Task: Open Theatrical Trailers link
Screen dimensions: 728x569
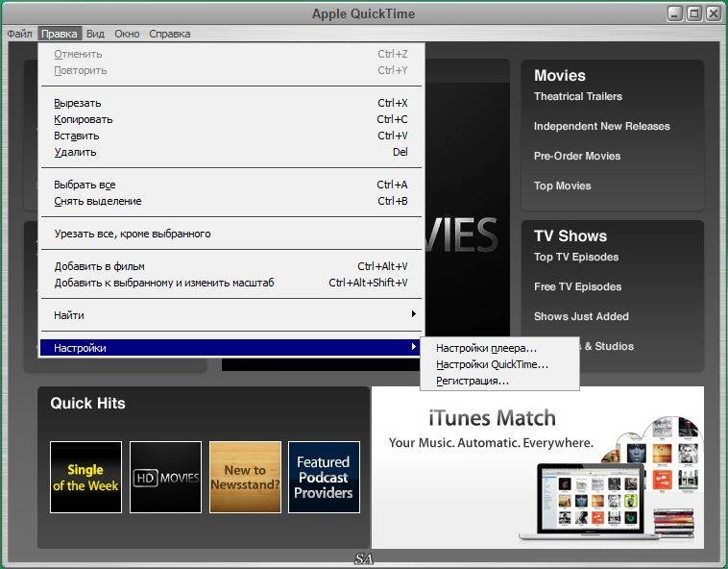Action: pos(578,97)
